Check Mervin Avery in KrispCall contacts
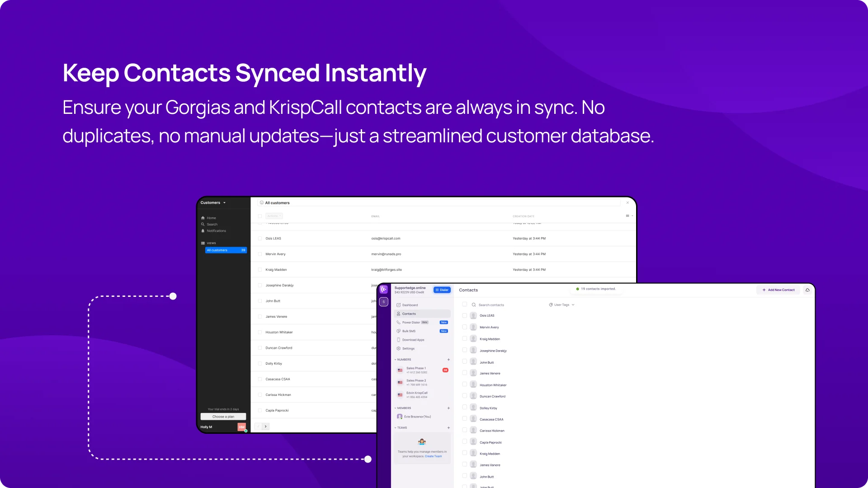Image resolution: width=868 pixels, height=488 pixels. point(465,327)
